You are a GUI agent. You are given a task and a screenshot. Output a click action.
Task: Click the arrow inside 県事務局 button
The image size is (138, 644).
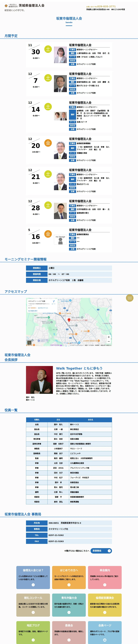point(109,551)
